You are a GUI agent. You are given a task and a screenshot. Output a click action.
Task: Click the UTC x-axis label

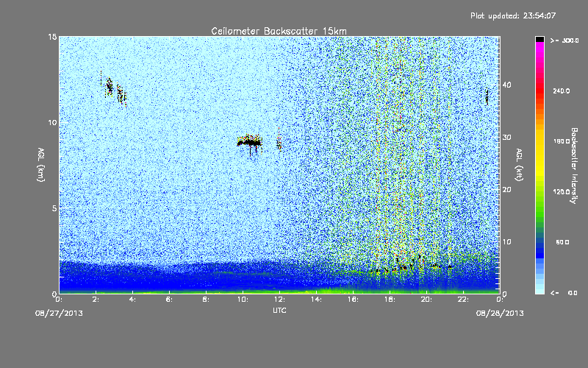[279, 310]
